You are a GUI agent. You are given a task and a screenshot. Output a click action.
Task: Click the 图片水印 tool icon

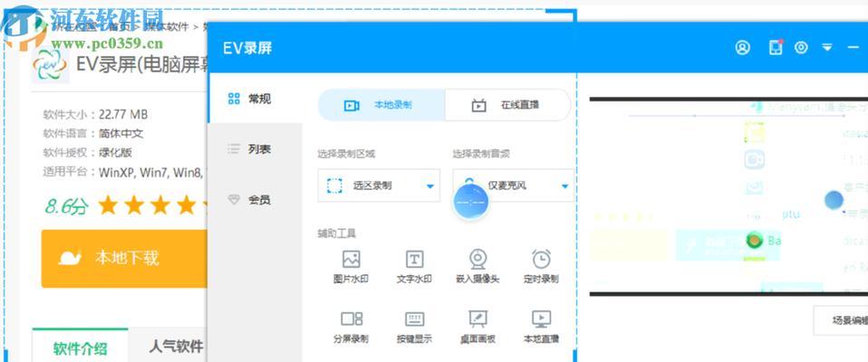point(351,259)
